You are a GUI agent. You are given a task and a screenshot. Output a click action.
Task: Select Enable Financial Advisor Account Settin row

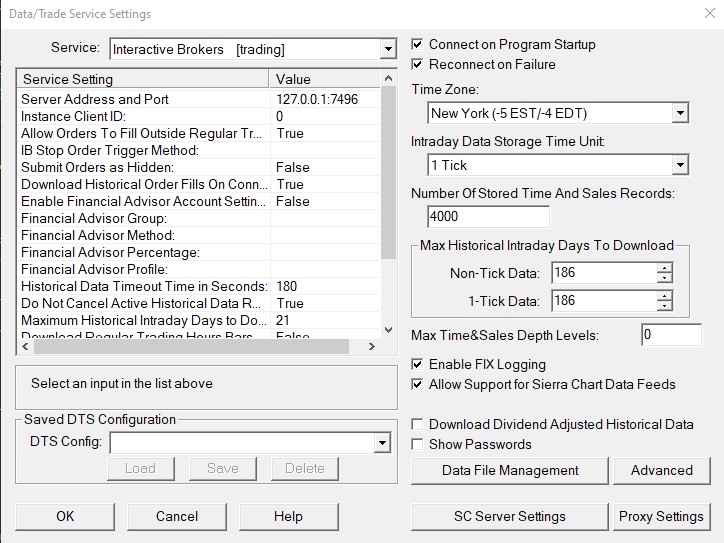[x=199, y=201]
